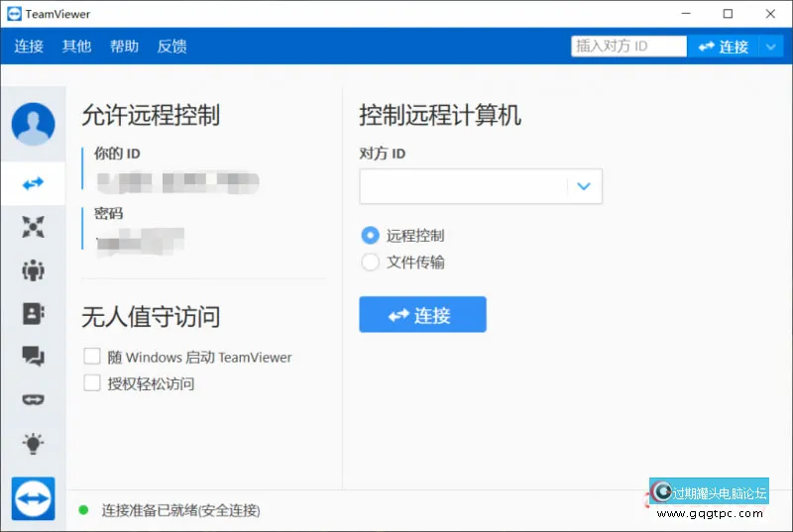Maximize the TeamViewer window
Viewport: 793px width, 532px height.
[x=728, y=14]
